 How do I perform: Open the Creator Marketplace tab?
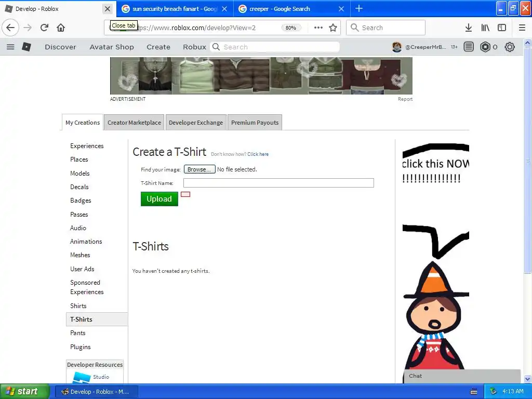point(134,123)
